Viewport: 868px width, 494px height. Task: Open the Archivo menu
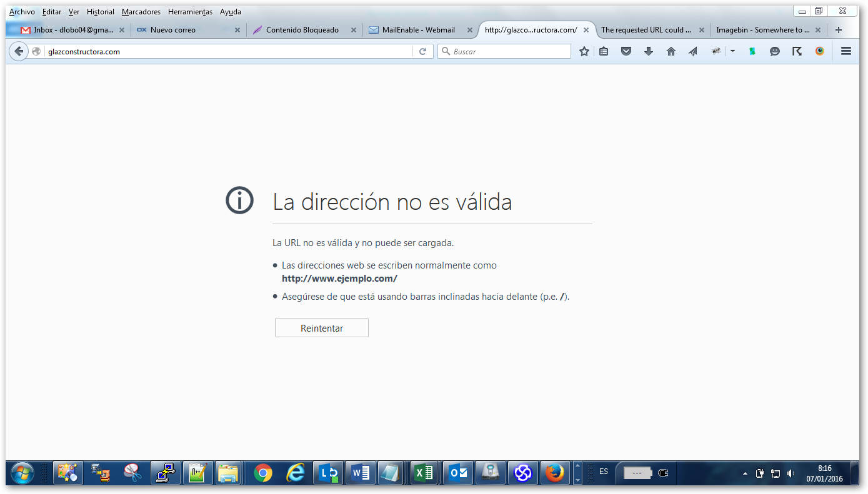22,12
